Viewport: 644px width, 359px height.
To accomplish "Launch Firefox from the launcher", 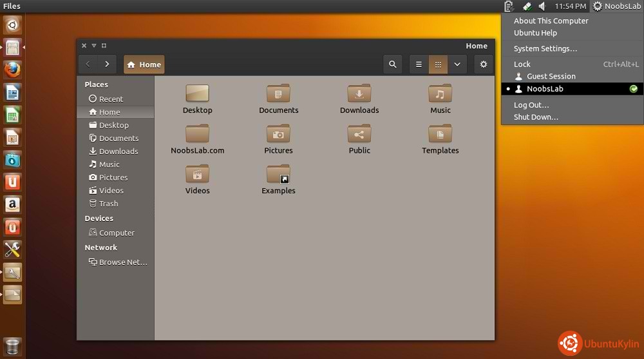I will tap(12, 70).
